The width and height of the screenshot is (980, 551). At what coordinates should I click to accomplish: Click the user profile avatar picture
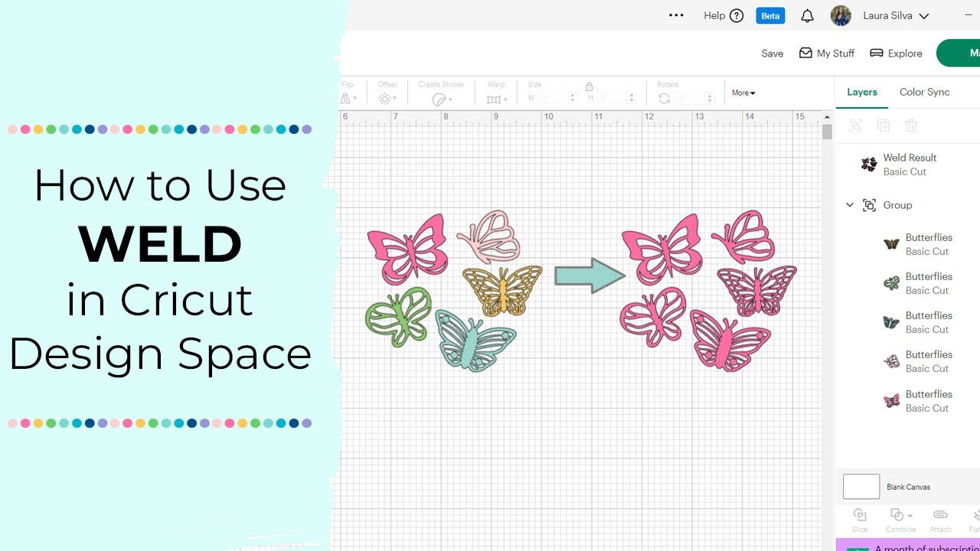tap(841, 15)
